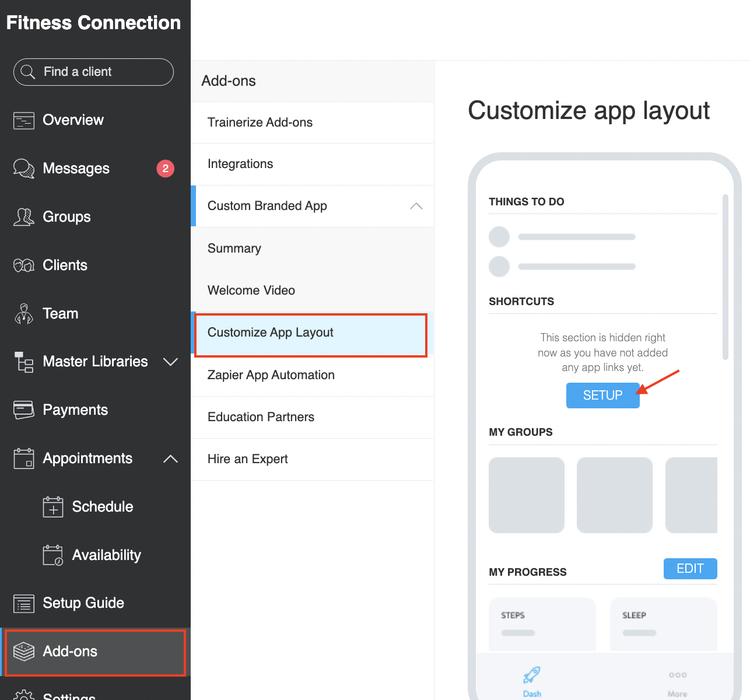Open the Overview page link
Screen dimensions: 750x700
click(x=73, y=120)
